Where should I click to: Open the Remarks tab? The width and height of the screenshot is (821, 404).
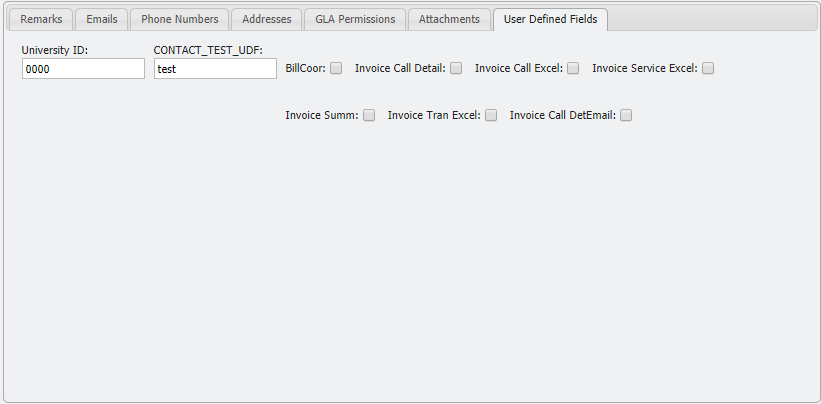tap(41, 19)
